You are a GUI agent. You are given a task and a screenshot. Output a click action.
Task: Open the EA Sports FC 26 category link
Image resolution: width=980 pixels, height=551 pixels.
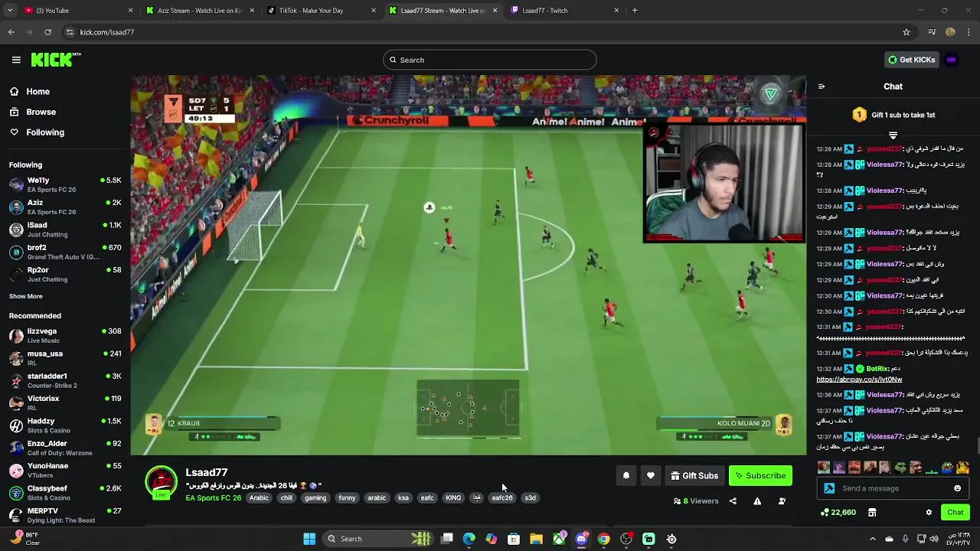[x=214, y=498]
